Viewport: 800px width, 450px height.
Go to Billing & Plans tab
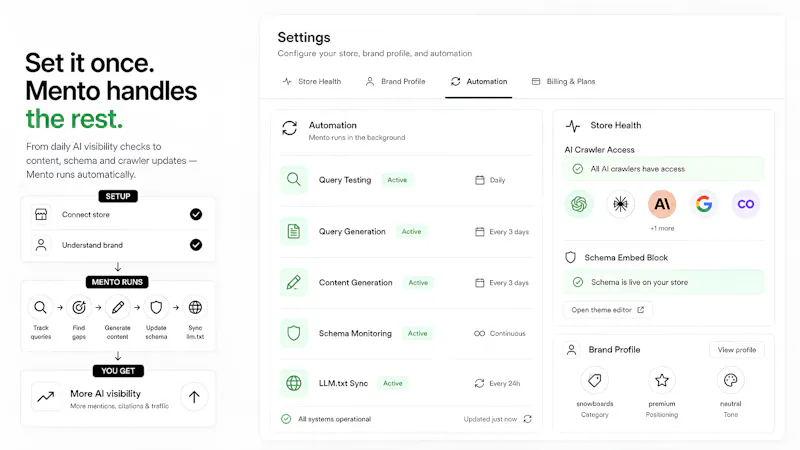pos(563,82)
